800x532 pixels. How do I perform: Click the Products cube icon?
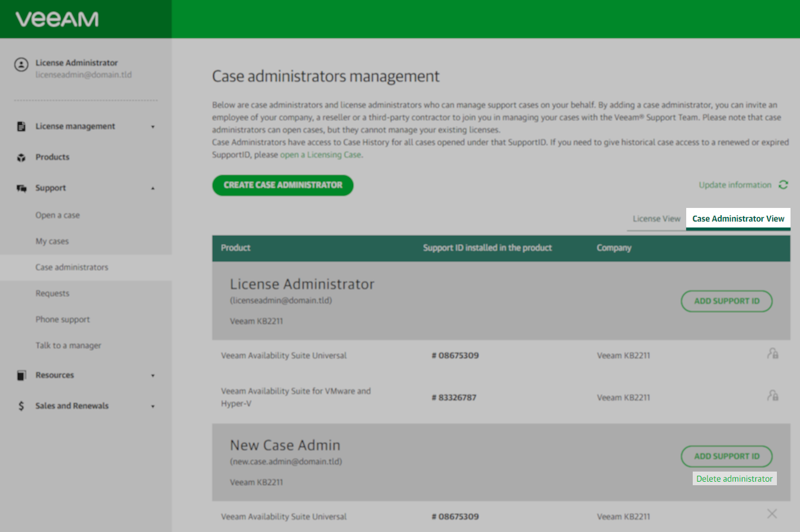pyautogui.click(x=21, y=157)
